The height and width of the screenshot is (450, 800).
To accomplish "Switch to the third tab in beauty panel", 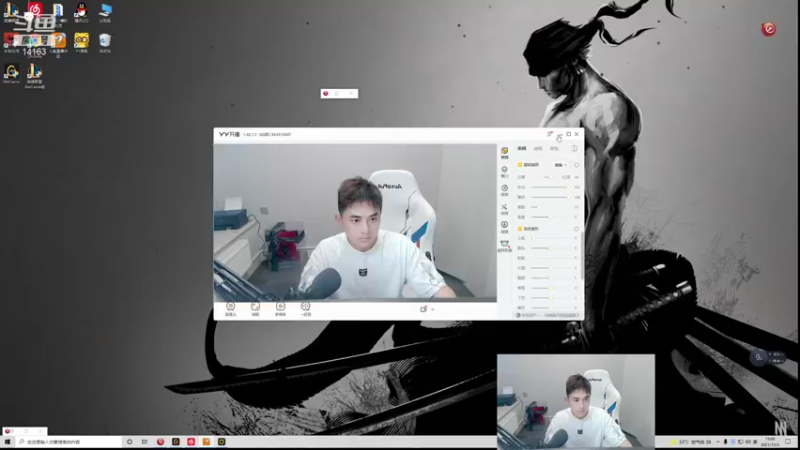I will click(x=554, y=148).
